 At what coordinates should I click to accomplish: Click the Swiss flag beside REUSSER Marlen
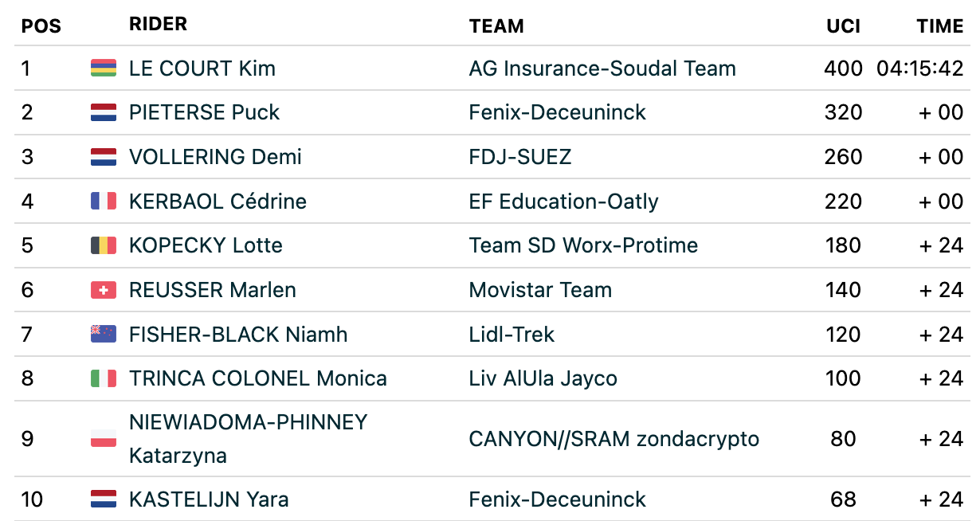pyautogui.click(x=104, y=290)
